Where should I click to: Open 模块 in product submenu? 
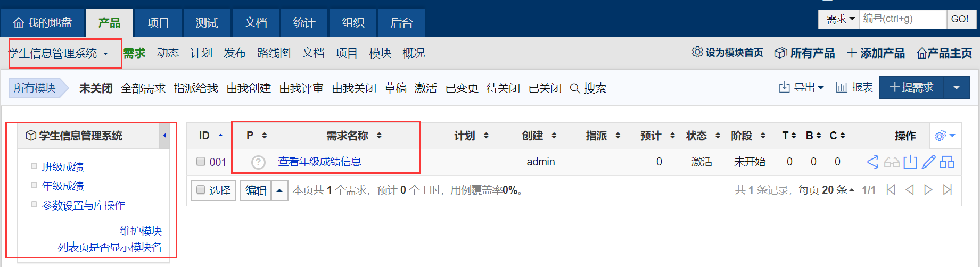(x=380, y=53)
